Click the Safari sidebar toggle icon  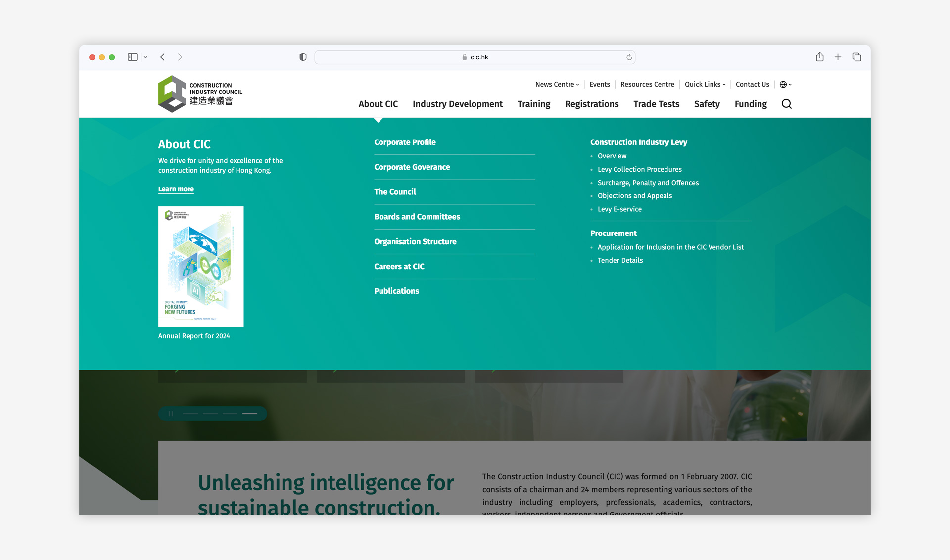132,57
